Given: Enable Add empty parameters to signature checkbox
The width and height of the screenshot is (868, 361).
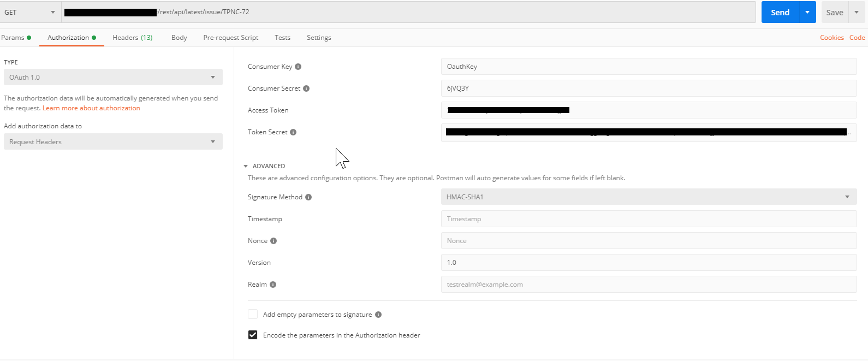Looking at the screenshot, I should coord(253,314).
